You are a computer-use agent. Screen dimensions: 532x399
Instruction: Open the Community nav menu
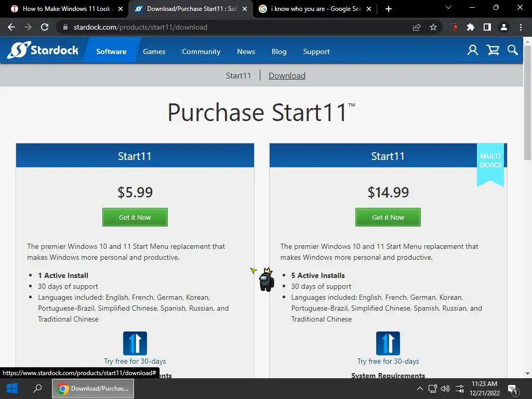point(201,51)
